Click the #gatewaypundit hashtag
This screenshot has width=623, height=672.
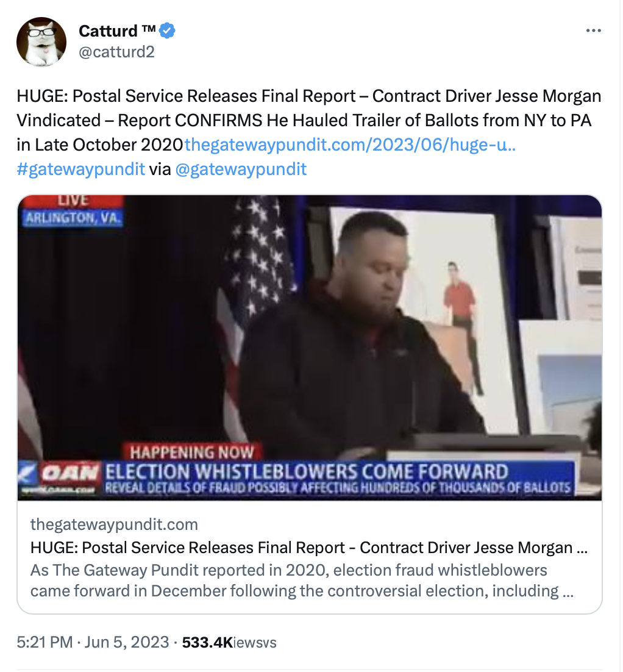coord(80,170)
